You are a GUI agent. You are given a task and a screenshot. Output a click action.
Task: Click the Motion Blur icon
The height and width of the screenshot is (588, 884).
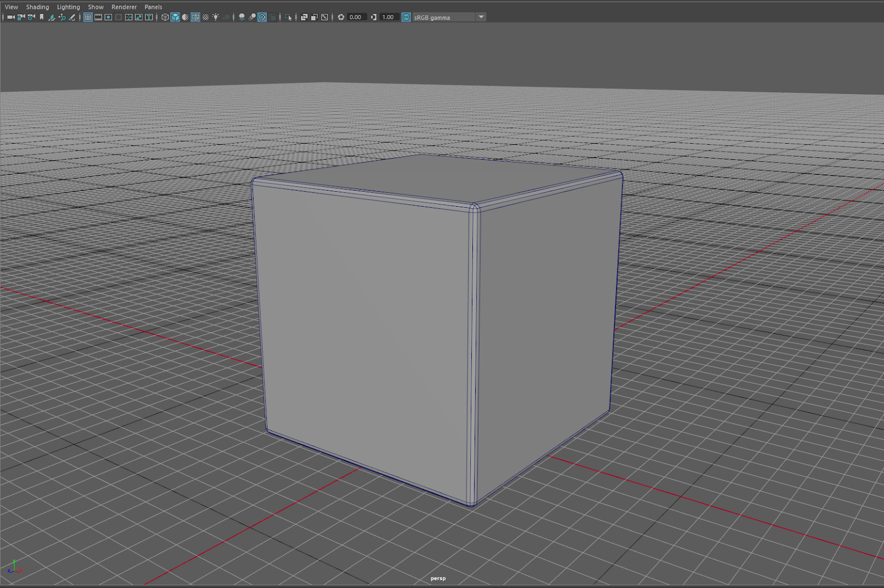pyautogui.click(x=252, y=17)
